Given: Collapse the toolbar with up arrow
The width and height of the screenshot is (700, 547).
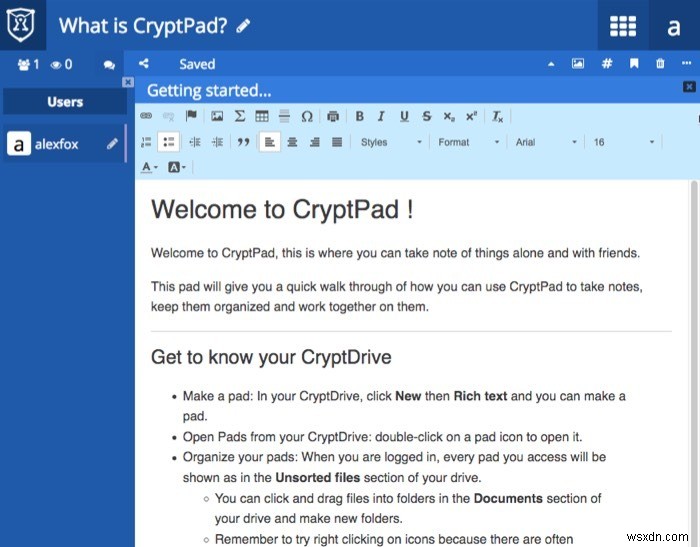Looking at the screenshot, I should point(551,64).
